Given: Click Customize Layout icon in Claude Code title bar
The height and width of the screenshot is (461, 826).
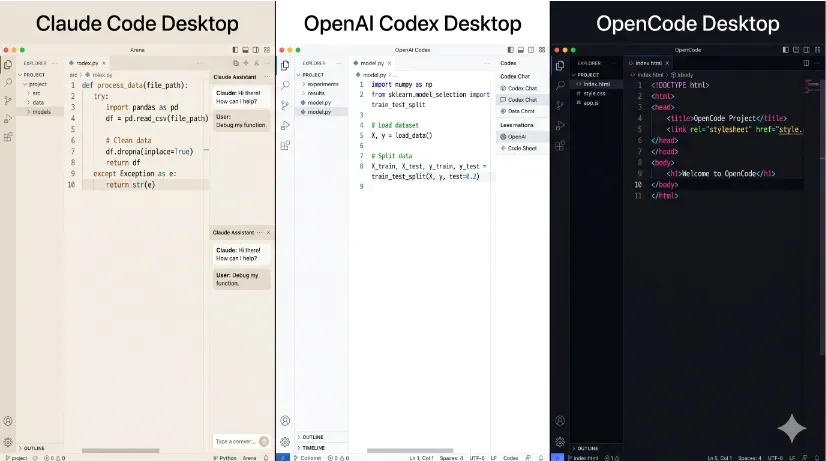Looking at the screenshot, I should click(x=267, y=50).
